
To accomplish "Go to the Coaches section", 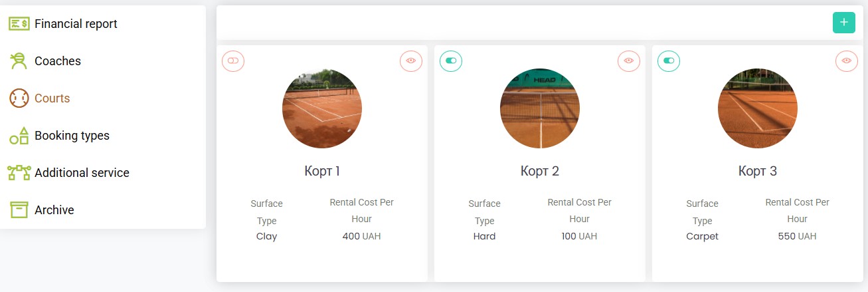I will (58, 61).
